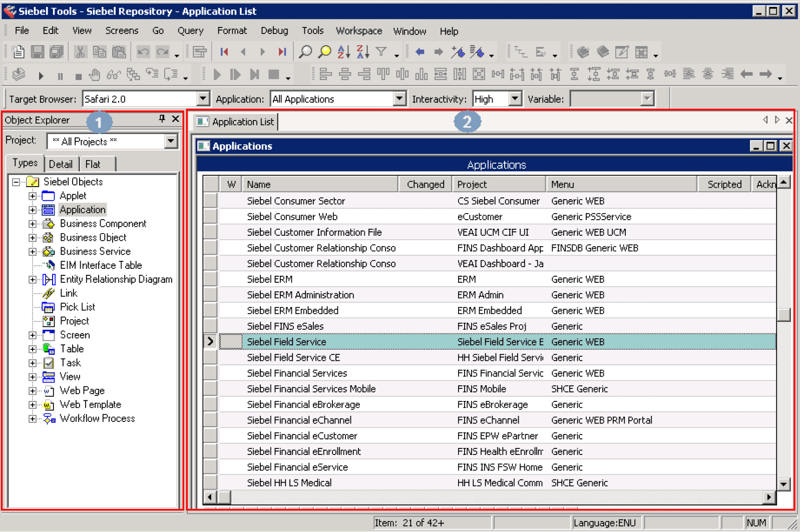Open the Target Browser dropdown
800x532 pixels.
[x=203, y=99]
